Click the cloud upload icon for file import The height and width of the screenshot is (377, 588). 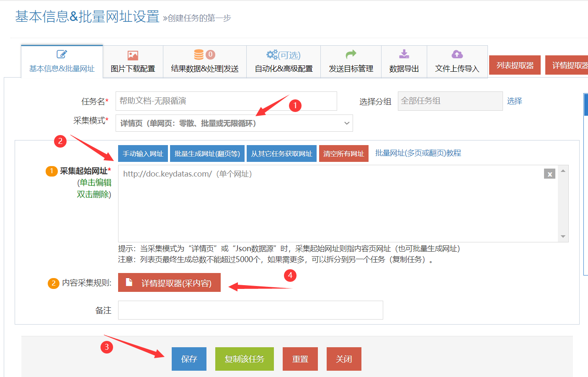[457, 54]
